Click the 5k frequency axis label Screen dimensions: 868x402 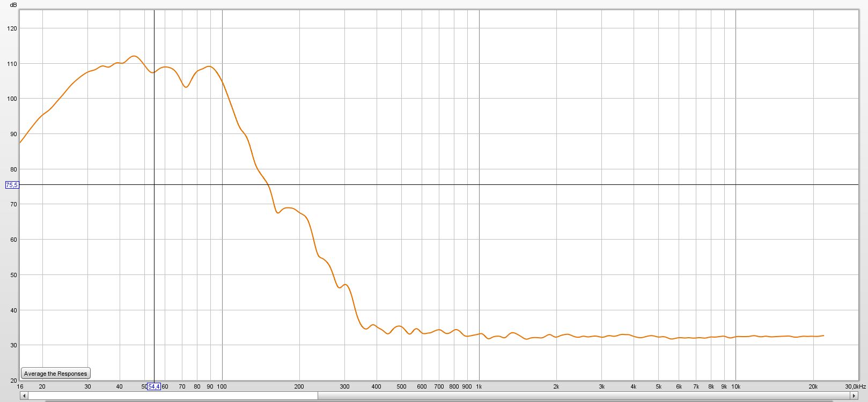658,386
